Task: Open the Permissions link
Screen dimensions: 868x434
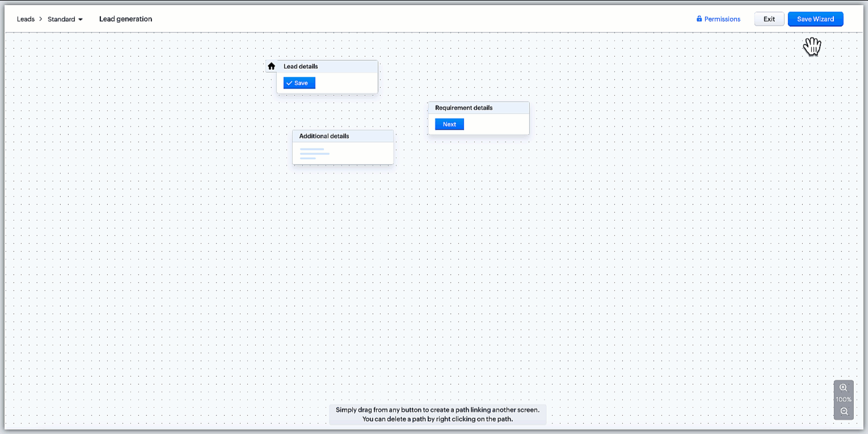Action: tap(722, 19)
